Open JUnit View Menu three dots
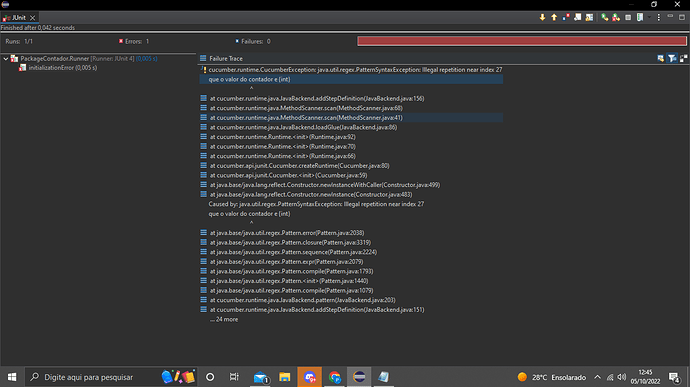The width and height of the screenshot is (690, 387). click(x=659, y=17)
